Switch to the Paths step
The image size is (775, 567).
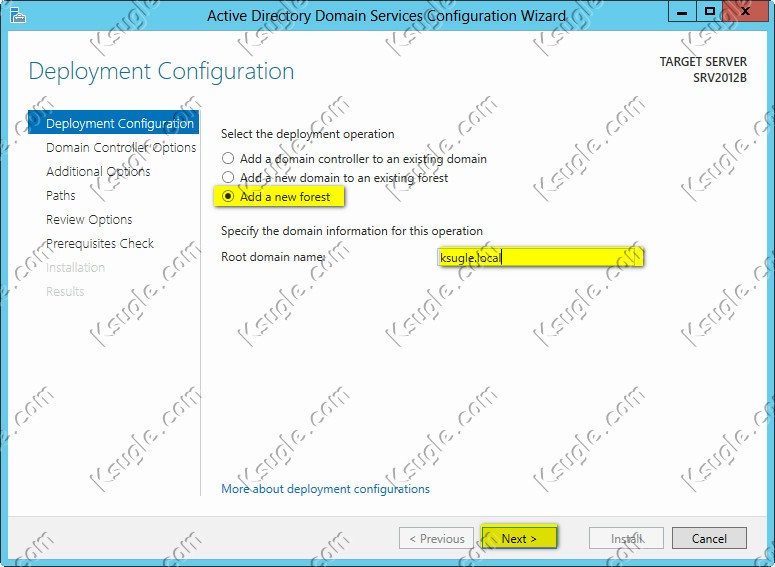pyautogui.click(x=61, y=195)
